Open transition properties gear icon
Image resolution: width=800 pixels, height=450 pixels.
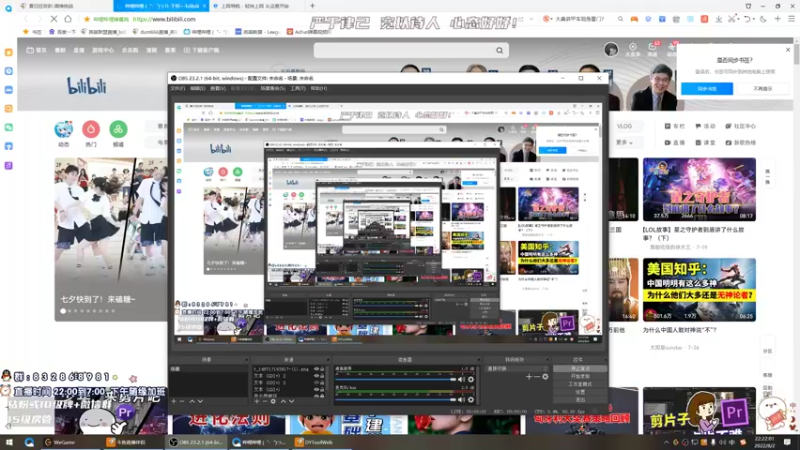tap(545, 377)
